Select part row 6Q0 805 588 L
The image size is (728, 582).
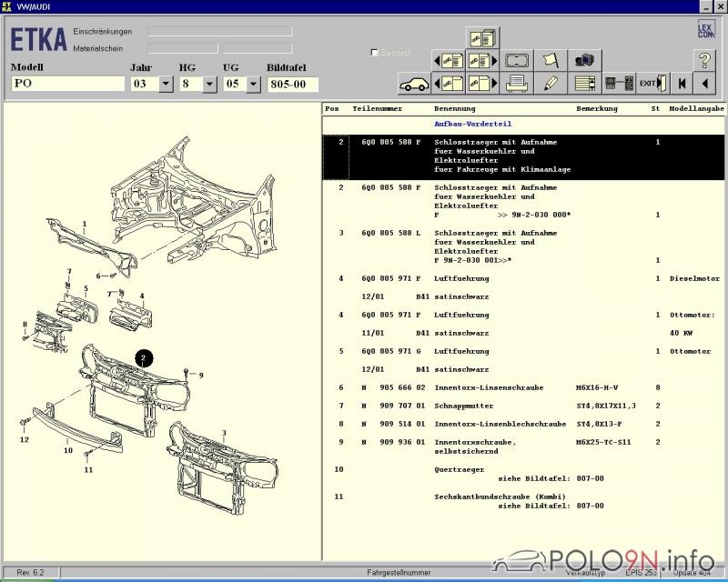(522, 246)
